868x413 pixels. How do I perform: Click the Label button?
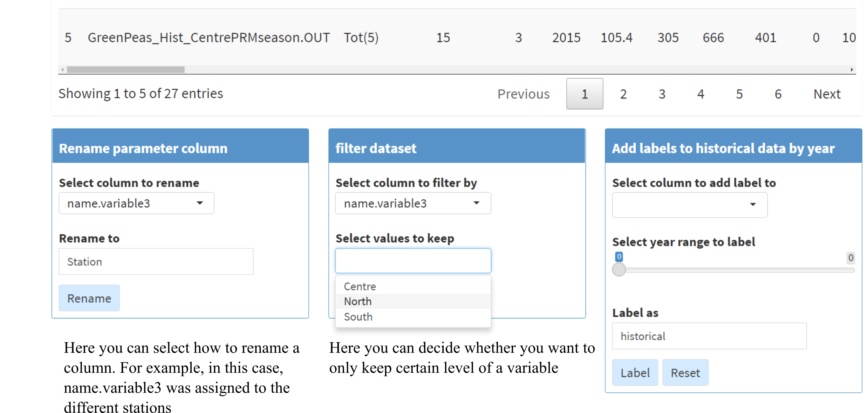(635, 372)
